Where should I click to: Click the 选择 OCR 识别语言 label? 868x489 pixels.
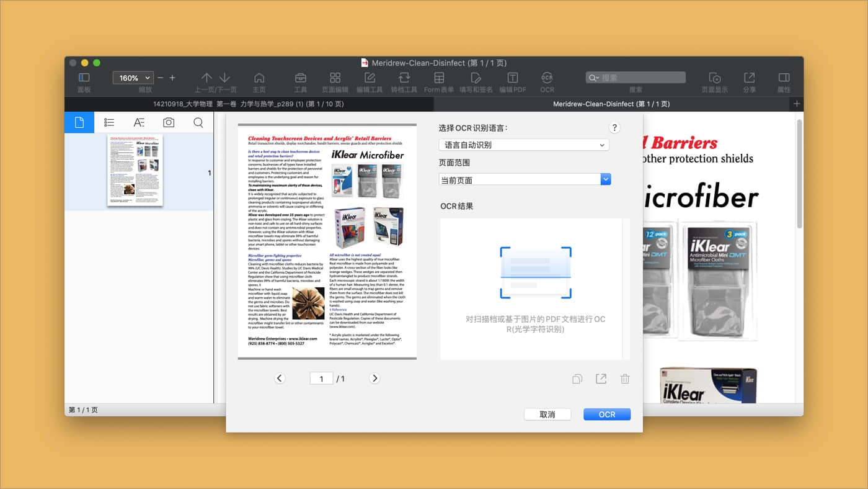pos(473,128)
